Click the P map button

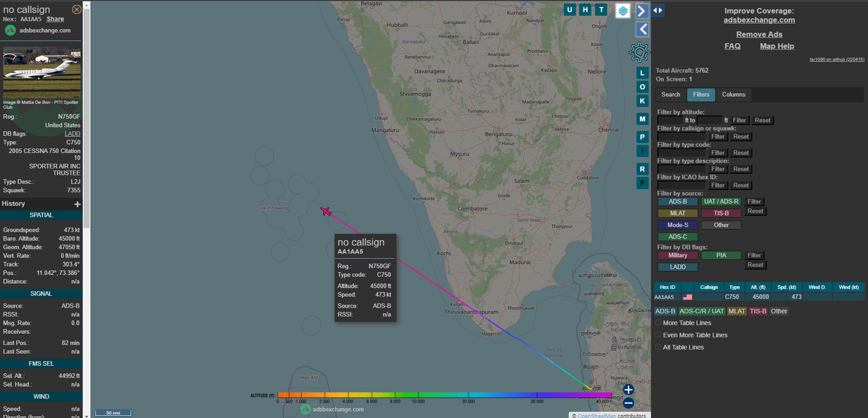(642, 137)
